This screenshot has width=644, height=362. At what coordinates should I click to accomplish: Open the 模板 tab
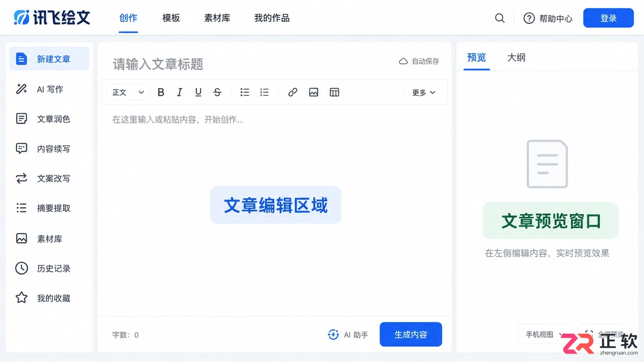(171, 18)
